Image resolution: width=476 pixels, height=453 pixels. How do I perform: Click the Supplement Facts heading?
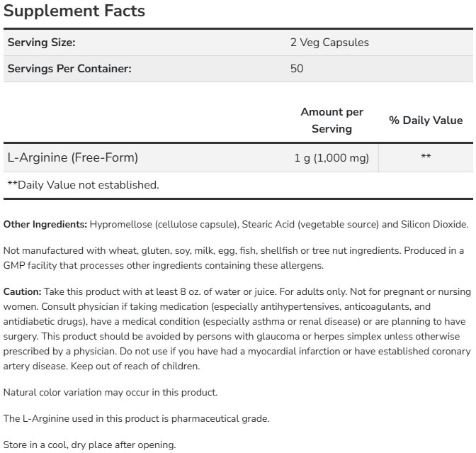pyautogui.click(x=74, y=11)
